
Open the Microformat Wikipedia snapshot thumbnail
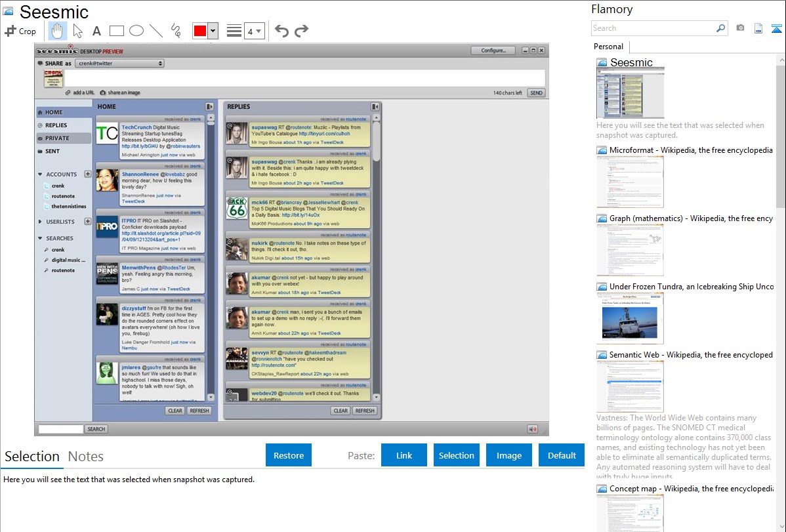point(630,182)
